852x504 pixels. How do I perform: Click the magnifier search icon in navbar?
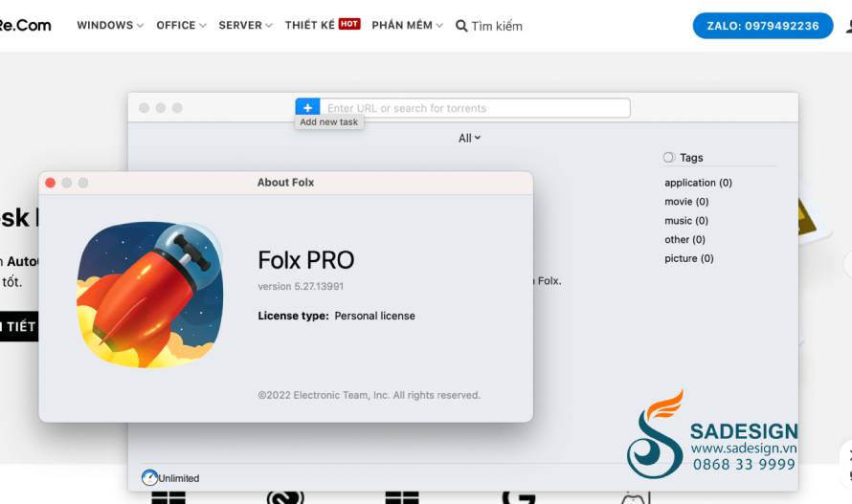click(461, 26)
